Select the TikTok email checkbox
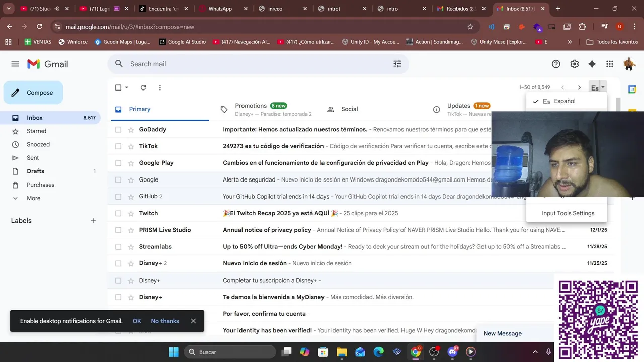 (x=118, y=146)
